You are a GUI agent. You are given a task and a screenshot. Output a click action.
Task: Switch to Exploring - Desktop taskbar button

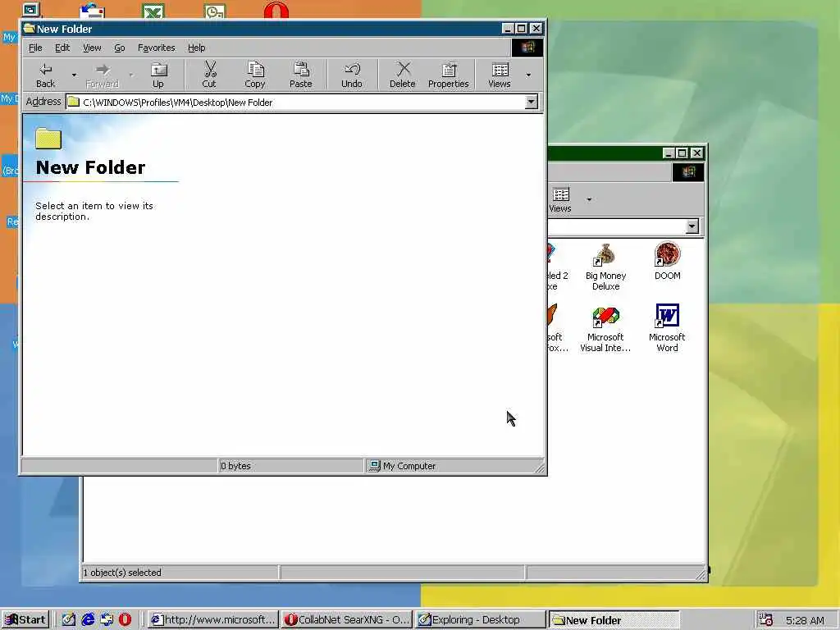coord(481,620)
